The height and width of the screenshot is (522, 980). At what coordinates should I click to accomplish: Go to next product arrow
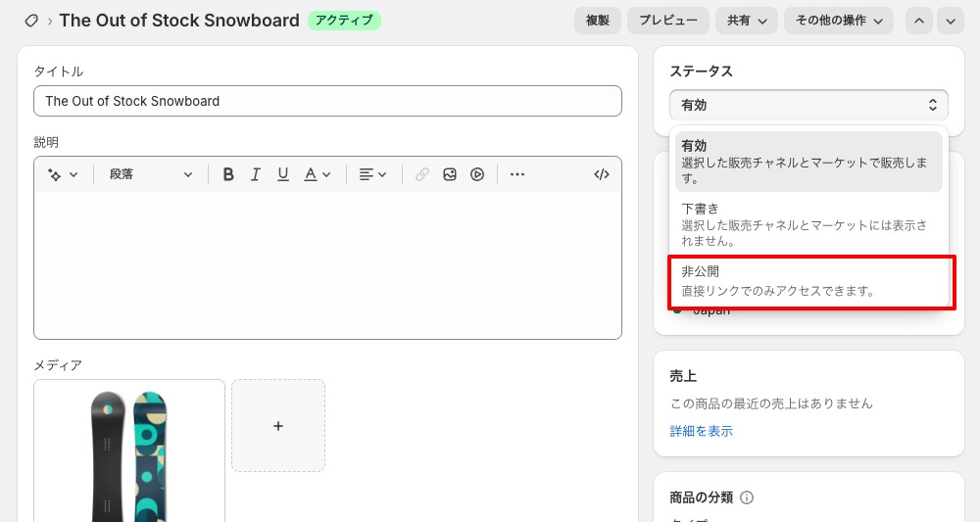tap(950, 21)
